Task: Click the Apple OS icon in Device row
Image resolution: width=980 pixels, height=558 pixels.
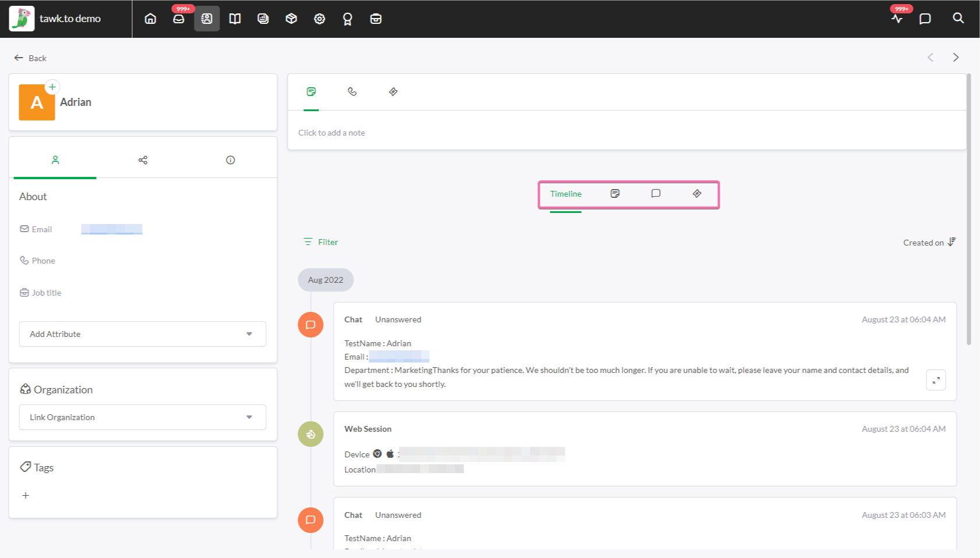Action: (390, 454)
